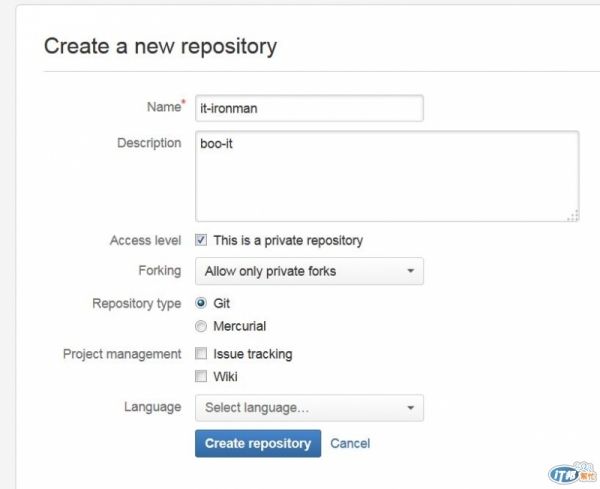Click the IT邦幫忙 logo badge
Image resolution: width=600 pixels, height=489 pixels.
click(x=572, y=474)
